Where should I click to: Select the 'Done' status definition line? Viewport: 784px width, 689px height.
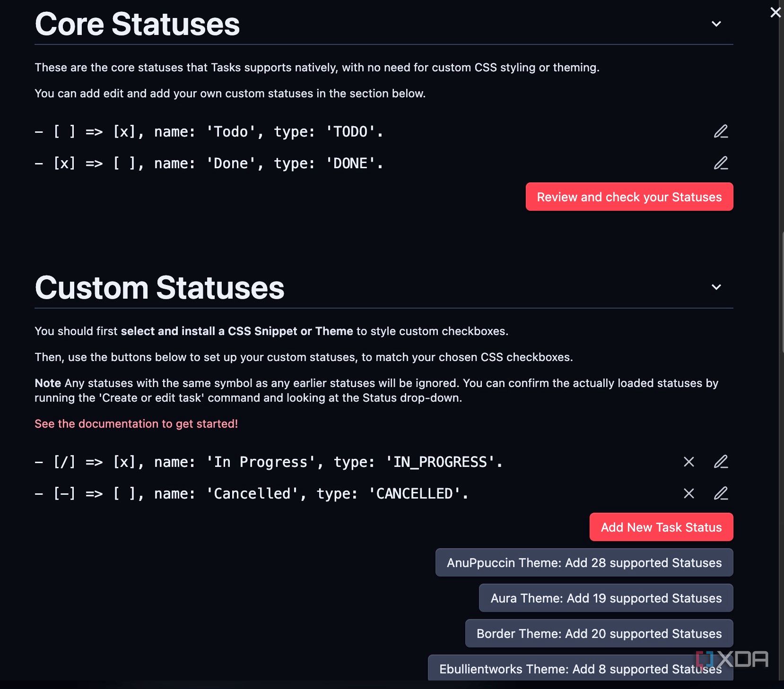pos(209,164)
